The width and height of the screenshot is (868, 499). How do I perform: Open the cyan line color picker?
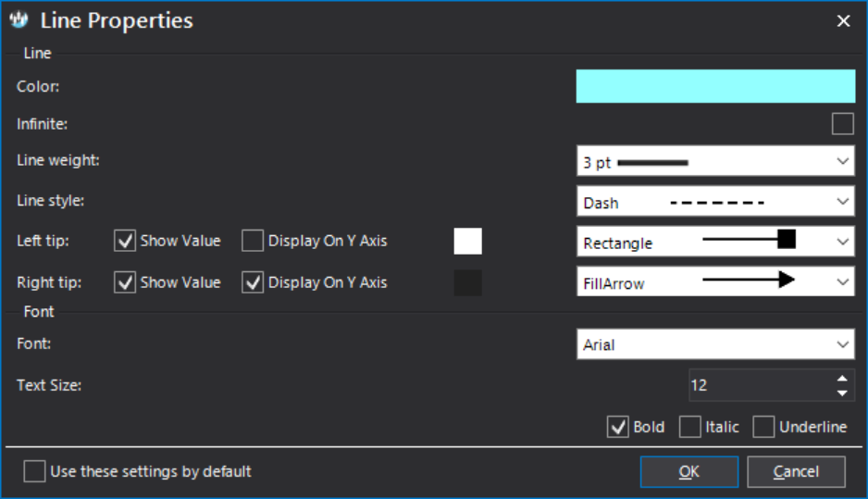click(x=715, y=86)
